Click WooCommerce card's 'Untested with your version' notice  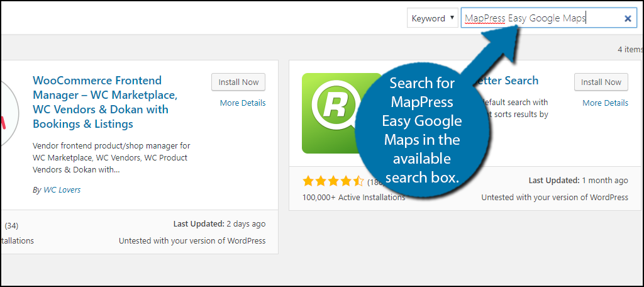tap(192, 241)
